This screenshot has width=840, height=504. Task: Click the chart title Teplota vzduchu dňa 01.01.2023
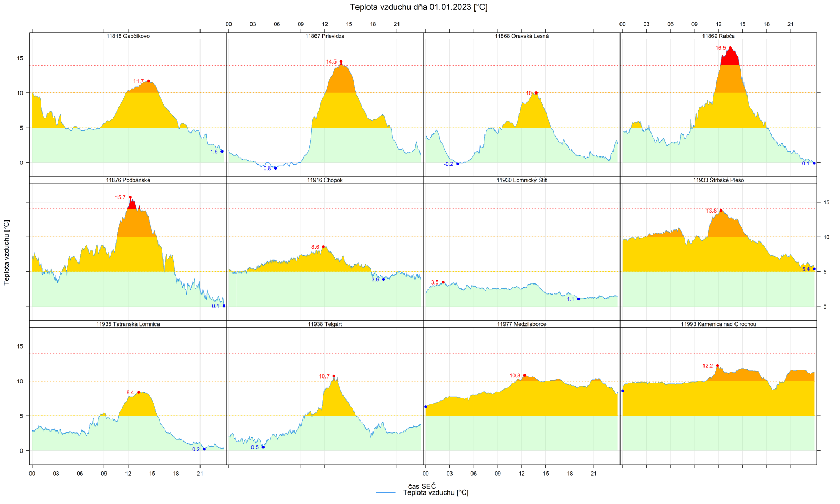(418, 7)
